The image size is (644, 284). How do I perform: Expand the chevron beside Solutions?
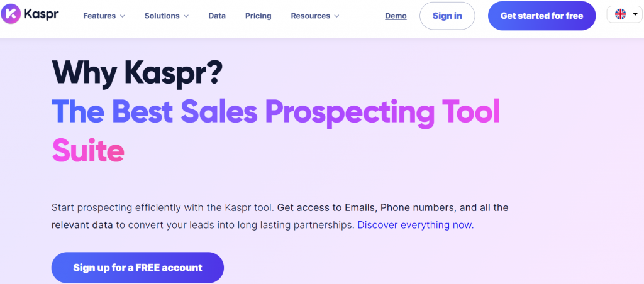[x=186, y=16]
